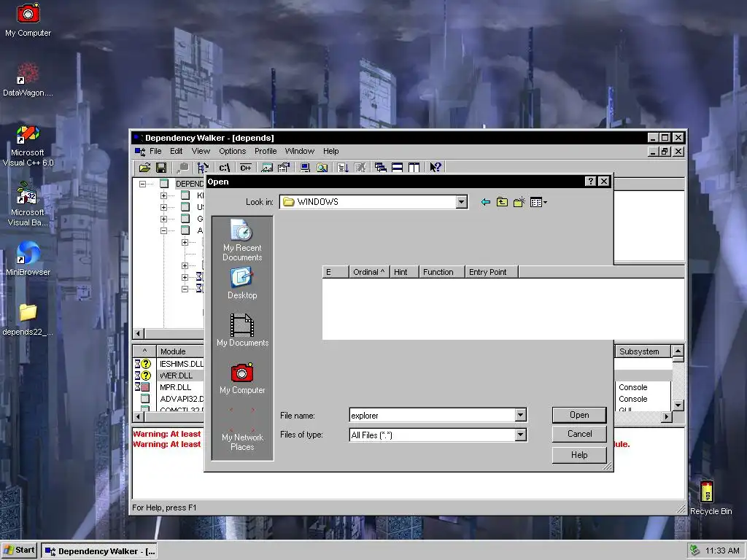Click the Cancel button
This screenshot has height=560, width=747.
coord(579,434)
